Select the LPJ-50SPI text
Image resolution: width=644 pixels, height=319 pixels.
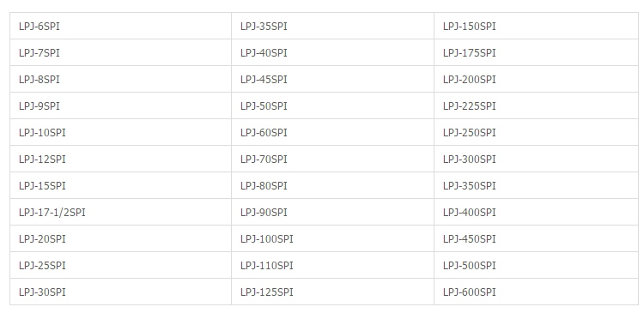264,105
